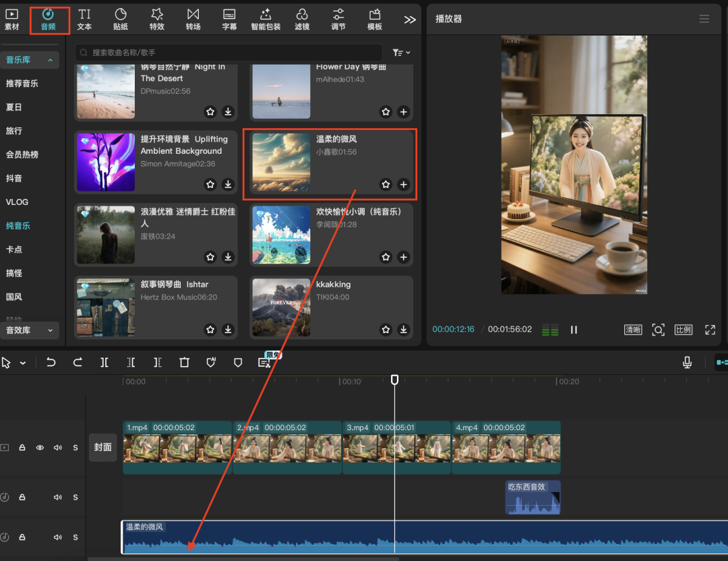Click the horizontal timeline scrollbar
The height and width of the screenshot is (561, 728).
(x=243, y=558)
